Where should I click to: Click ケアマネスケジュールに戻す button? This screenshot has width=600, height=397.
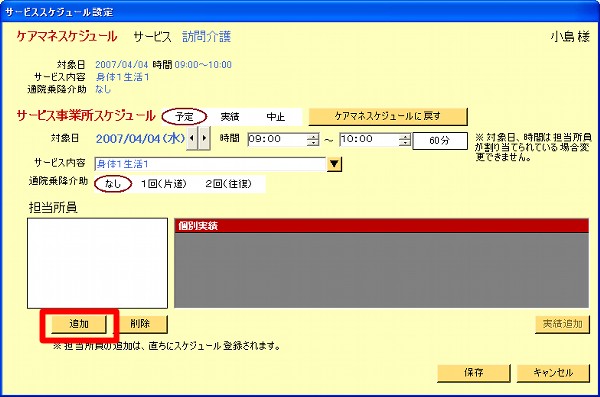pos(388,116)
